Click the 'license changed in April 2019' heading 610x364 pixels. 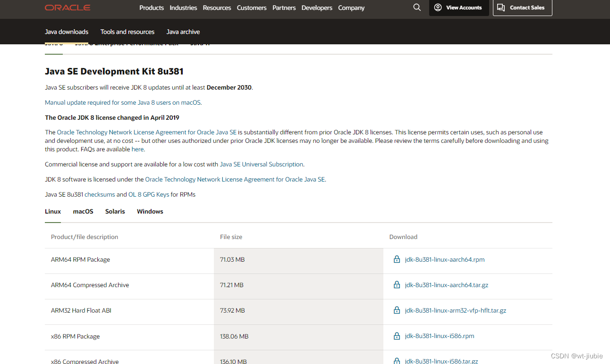pyautogui.click(x=112, y=117)
